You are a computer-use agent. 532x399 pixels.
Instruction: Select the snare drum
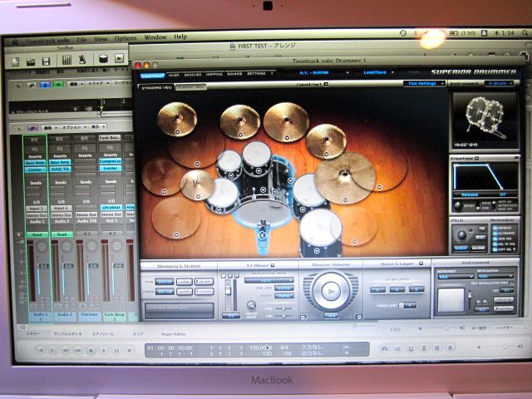click(x=222, y=196)
